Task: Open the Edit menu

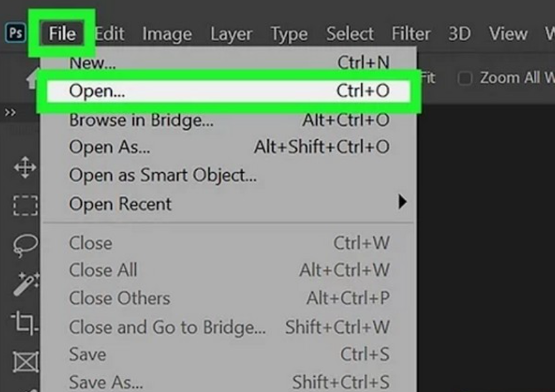Action: click(110, 34)
